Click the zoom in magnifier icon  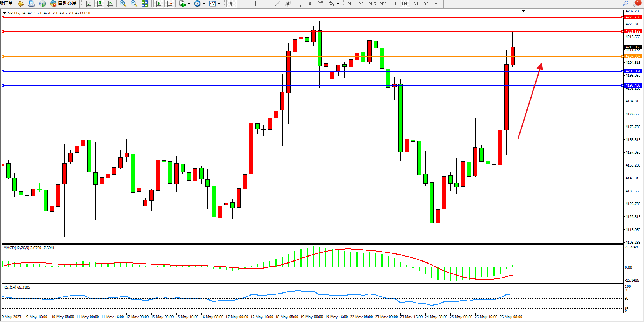click(x=123, y=4)
